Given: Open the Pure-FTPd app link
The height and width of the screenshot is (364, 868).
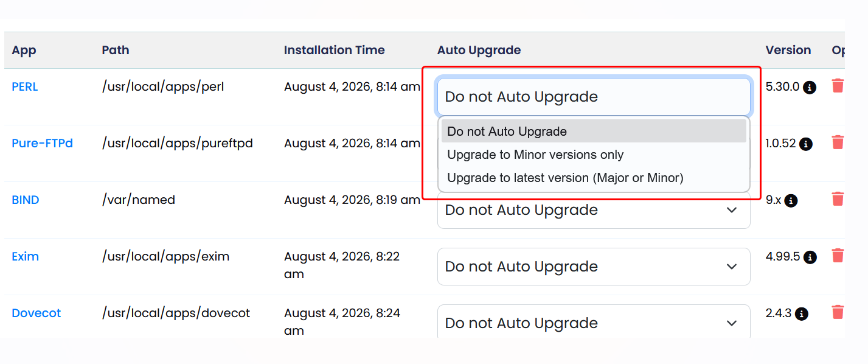Looking at the screenshot, I should pos(43,144).
